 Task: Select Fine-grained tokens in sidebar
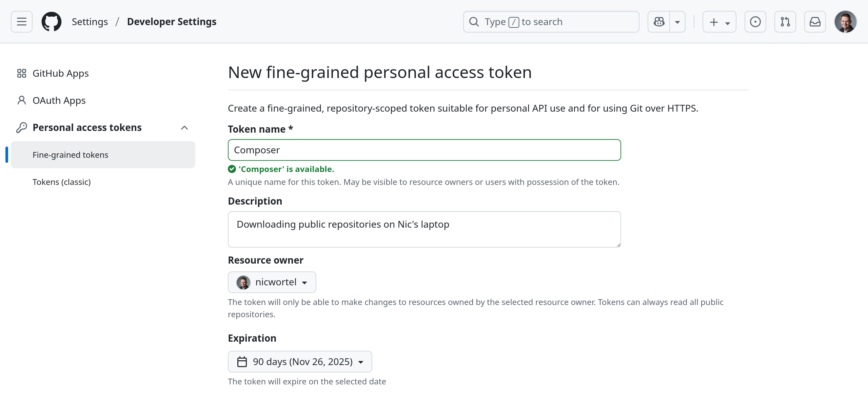coord(71,155)
